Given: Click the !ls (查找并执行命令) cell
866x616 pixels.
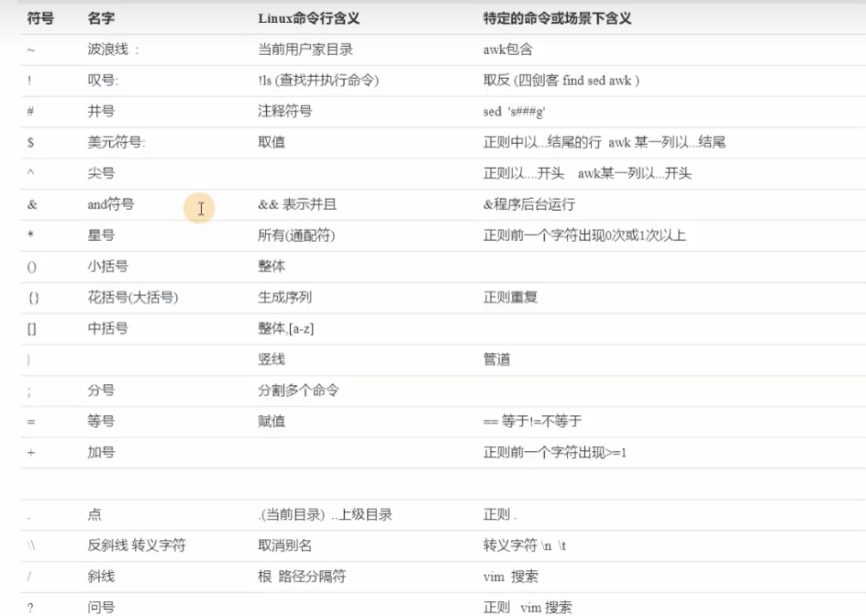Looking at the screenshot, I should point(317,81).
